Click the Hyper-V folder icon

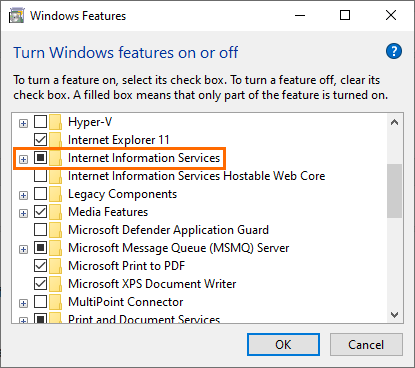(x=55, y=122)
